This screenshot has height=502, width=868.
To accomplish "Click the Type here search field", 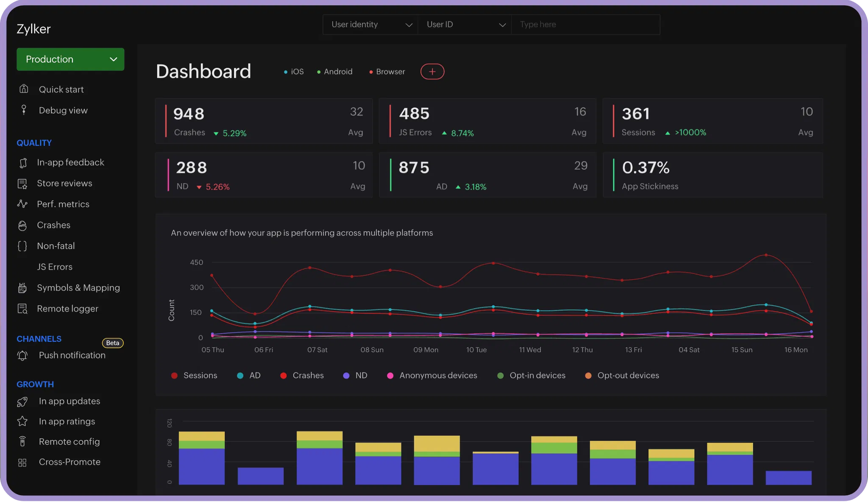I will coord(585,25).
